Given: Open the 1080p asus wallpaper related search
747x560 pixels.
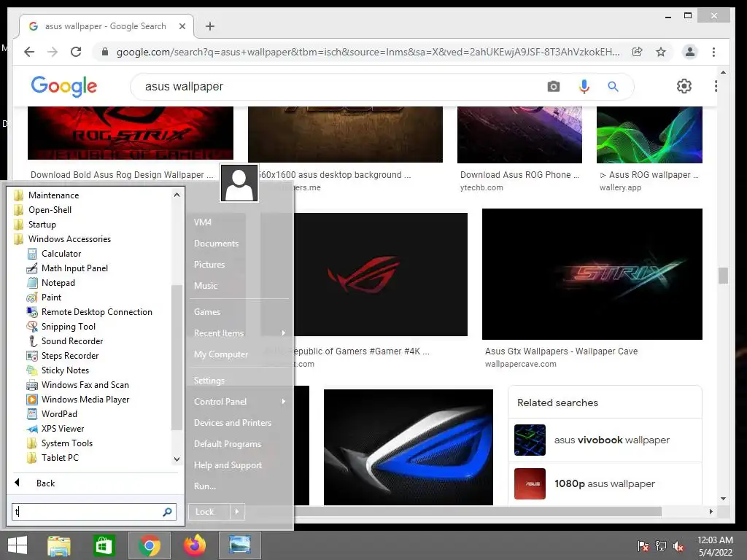Looking at the screenshot, I should pyautogui.click(x=605, y=484).
